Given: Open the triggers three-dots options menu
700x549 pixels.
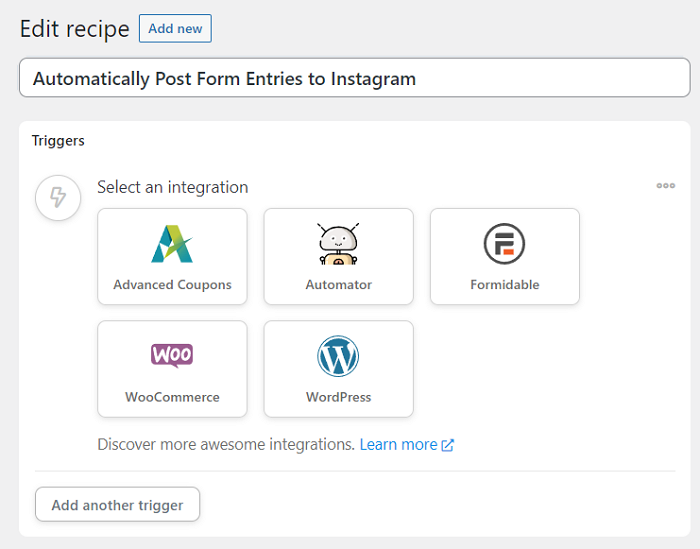Looking at the screenshot, I should [x=665, y=185].
